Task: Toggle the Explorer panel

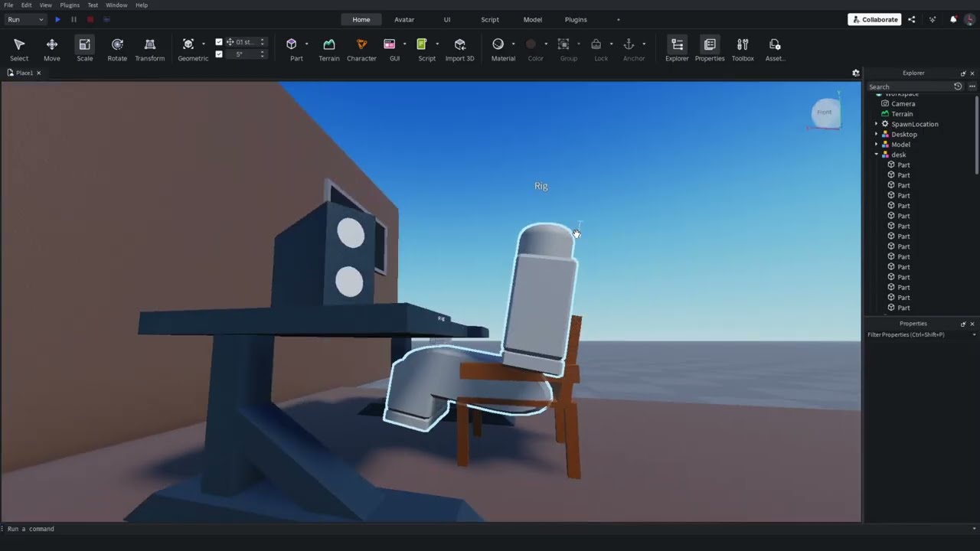Action: click(x=677, y=50)
